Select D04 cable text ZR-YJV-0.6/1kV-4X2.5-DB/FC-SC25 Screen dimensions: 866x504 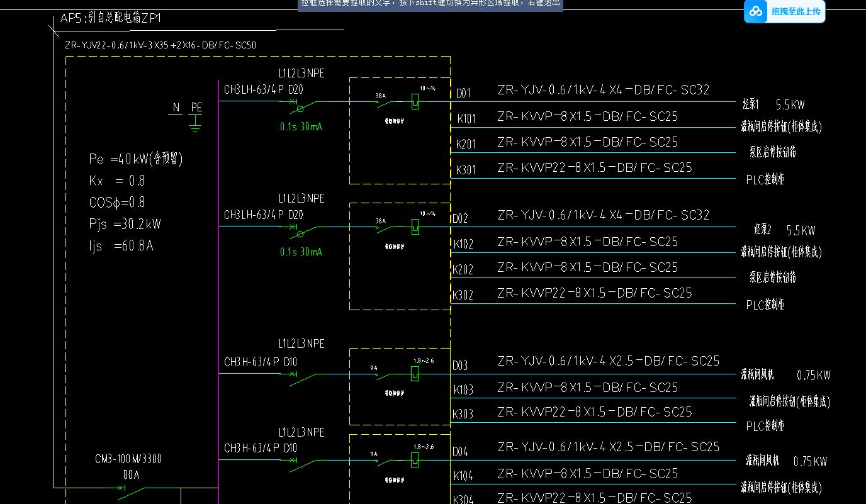(609, 447)
